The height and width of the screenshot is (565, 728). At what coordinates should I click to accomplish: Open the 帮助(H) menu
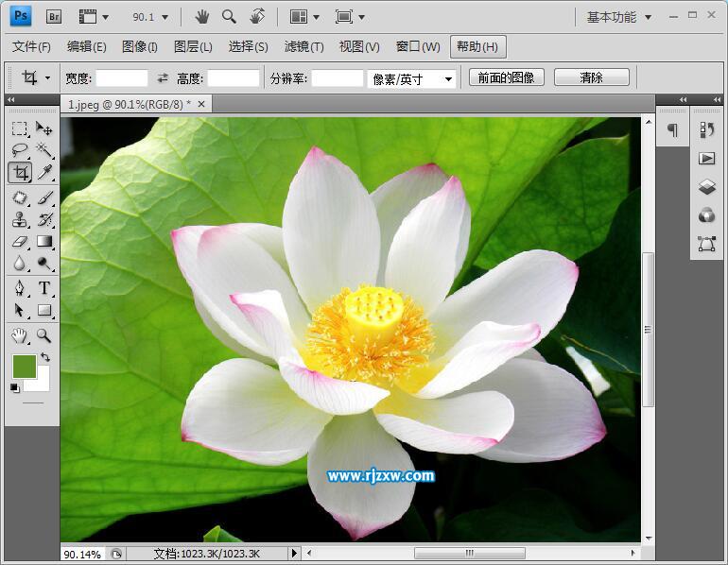[477, 47]
